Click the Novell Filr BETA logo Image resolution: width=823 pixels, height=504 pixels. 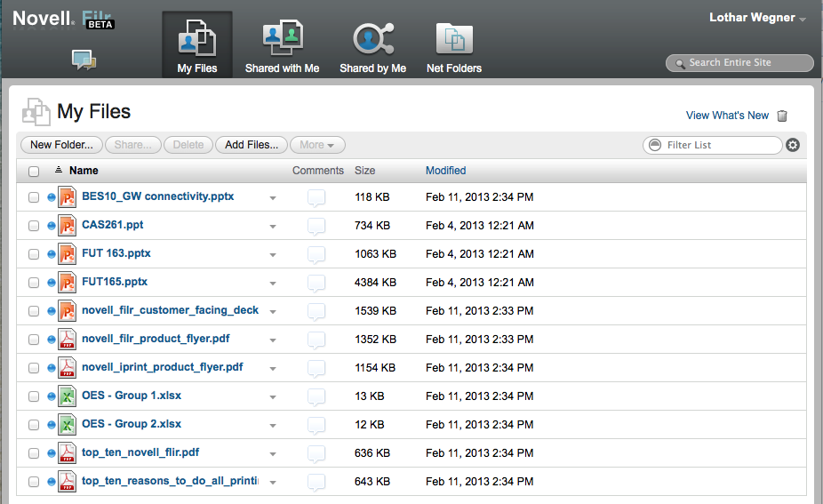[63, 19]
